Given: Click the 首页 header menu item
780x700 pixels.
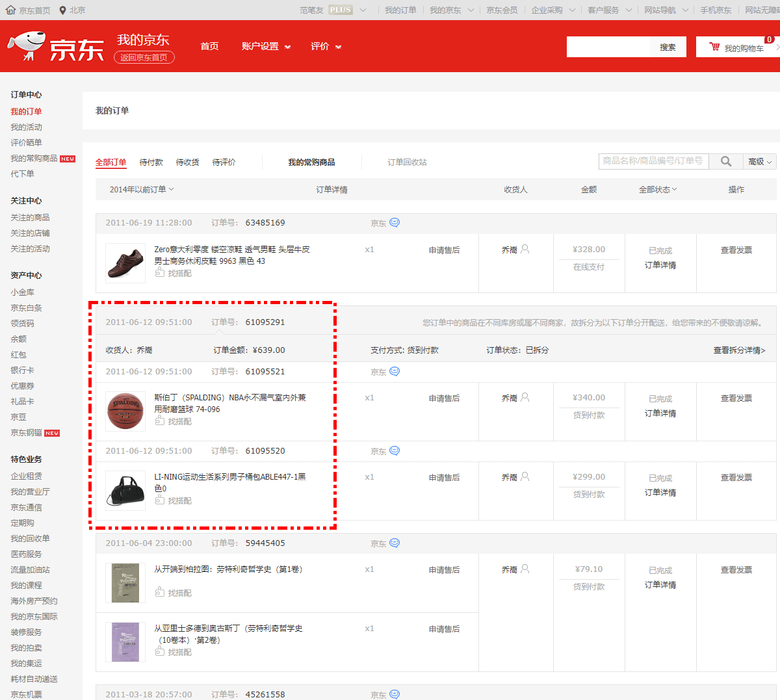Looking at the screenshot, I should pyautogui.click(x=209, y=46).
